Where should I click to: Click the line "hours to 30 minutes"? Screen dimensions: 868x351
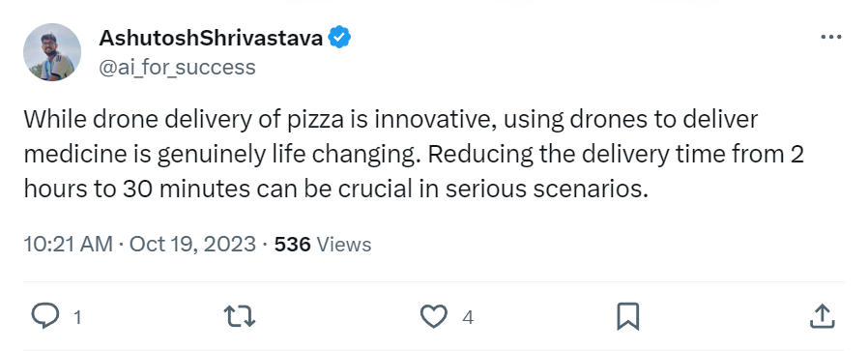335,189
